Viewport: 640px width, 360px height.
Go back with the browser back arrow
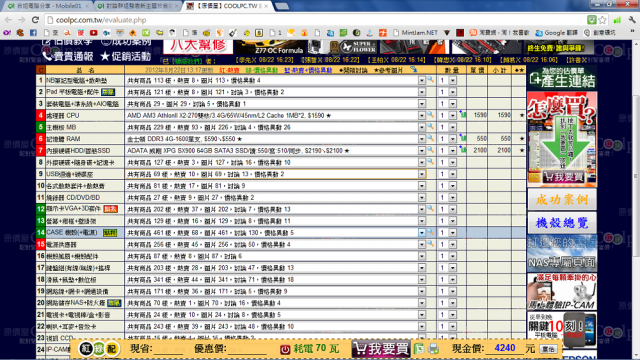8,20
